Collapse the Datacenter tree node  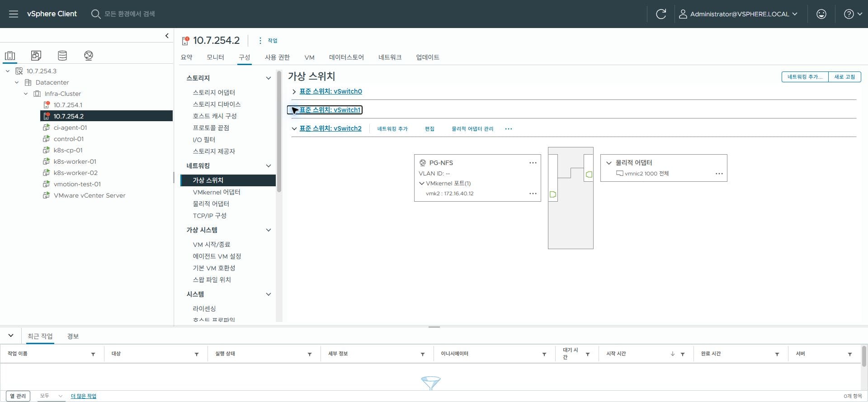17,82
